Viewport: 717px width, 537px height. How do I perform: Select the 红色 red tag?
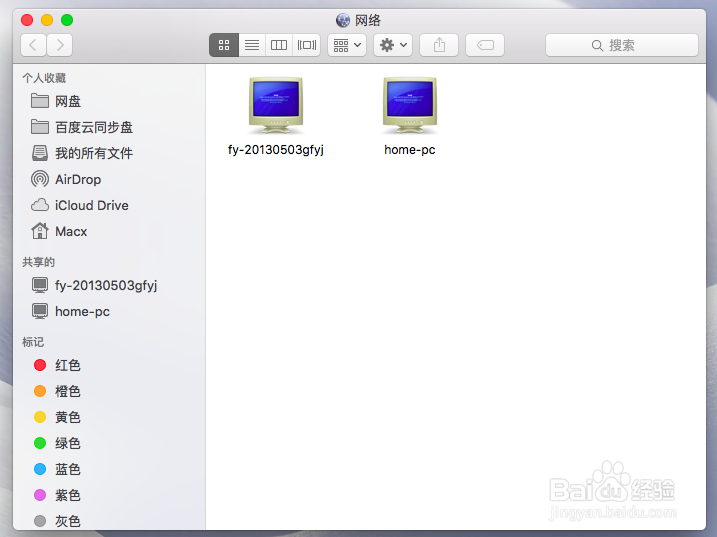pyautogui.click(x=109, y=365)
